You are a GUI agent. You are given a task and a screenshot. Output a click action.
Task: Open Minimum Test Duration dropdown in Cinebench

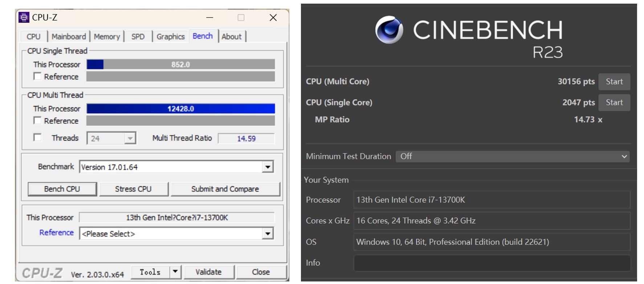point(513,156)
